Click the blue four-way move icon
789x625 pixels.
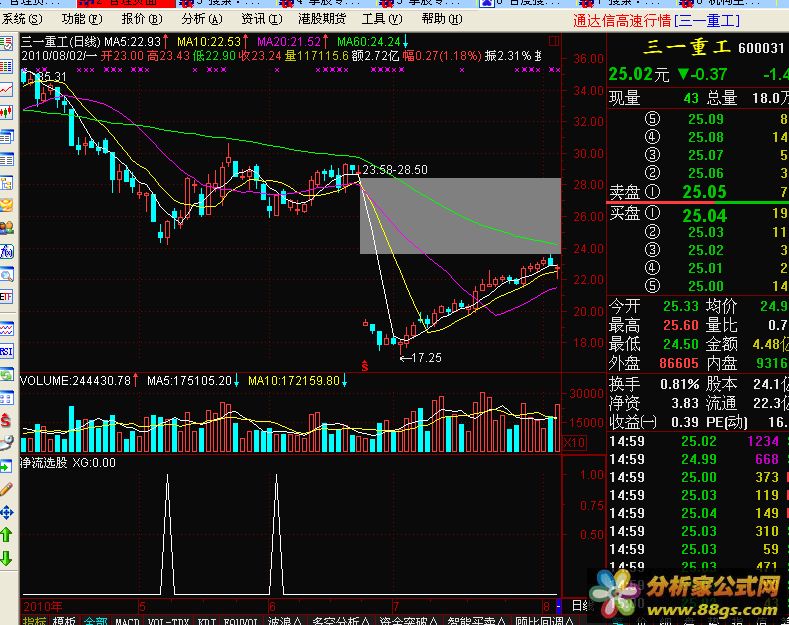6,513
